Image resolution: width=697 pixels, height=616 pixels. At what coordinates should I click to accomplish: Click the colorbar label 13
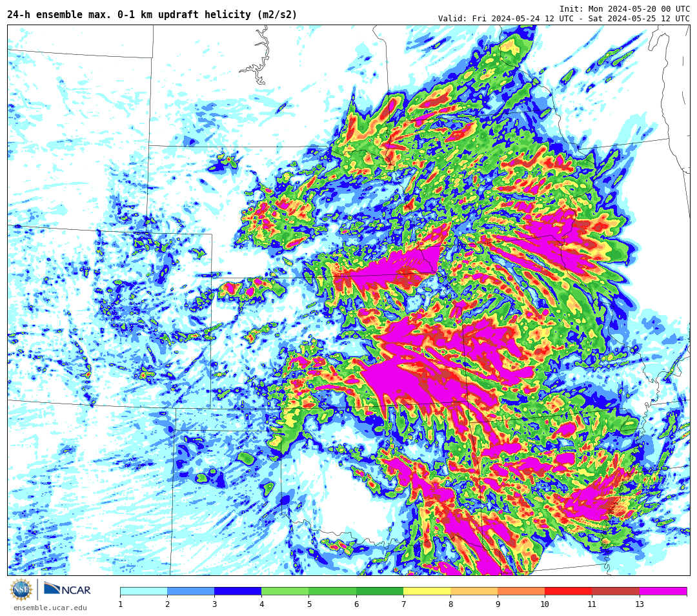point(640,604)
